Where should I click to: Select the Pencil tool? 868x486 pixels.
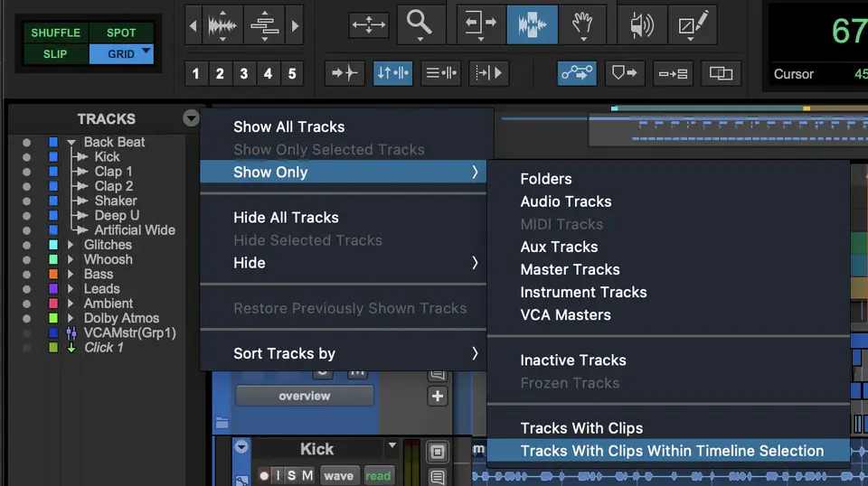692,25
